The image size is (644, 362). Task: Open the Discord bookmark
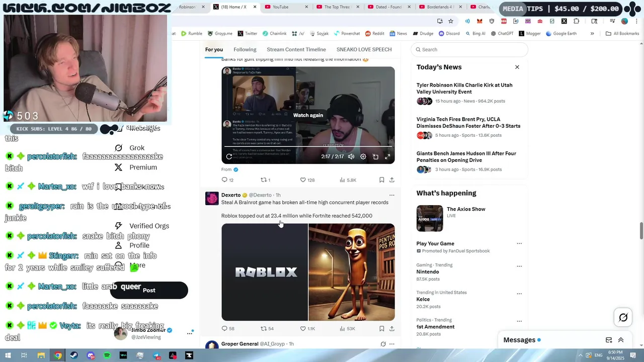point(449,34)
